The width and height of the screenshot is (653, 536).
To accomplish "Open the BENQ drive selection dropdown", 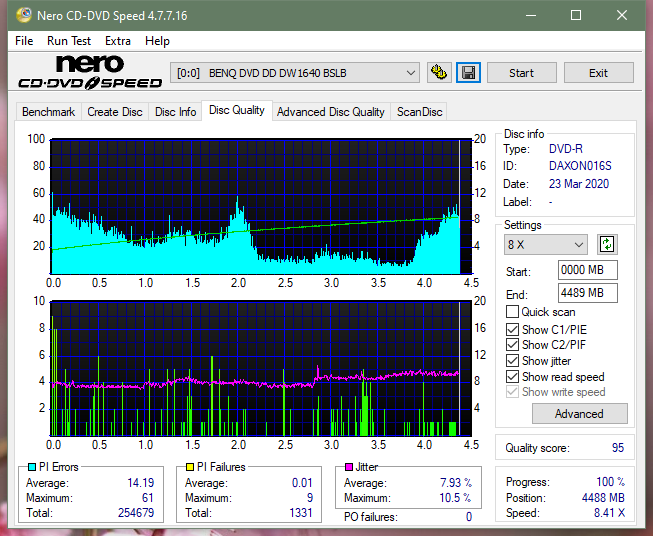I will 294,73.
